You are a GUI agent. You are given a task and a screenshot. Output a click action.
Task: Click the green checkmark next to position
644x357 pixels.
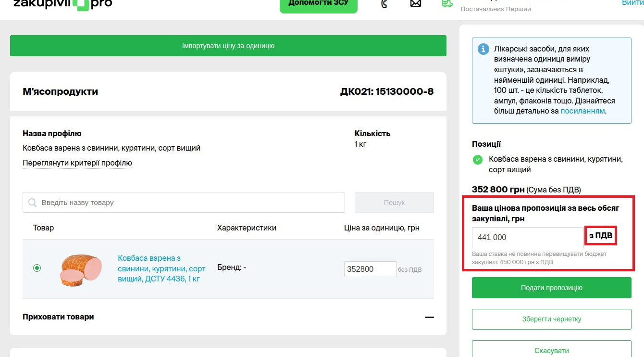[x=478, y=160]
